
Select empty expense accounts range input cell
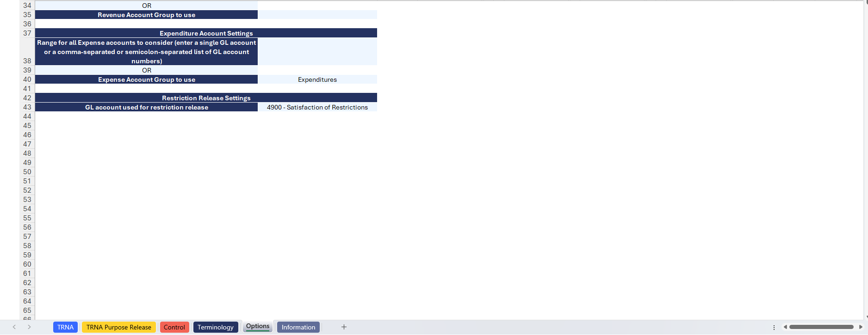click(317, 51)
